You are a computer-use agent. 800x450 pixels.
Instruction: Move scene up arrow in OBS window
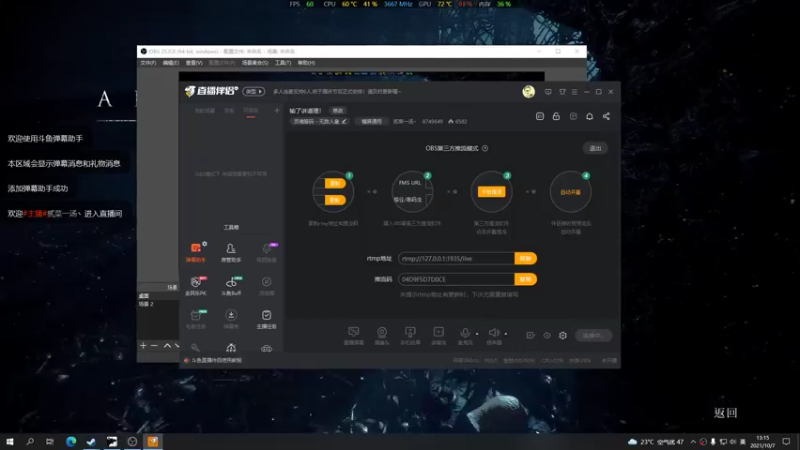pos(167,345)
